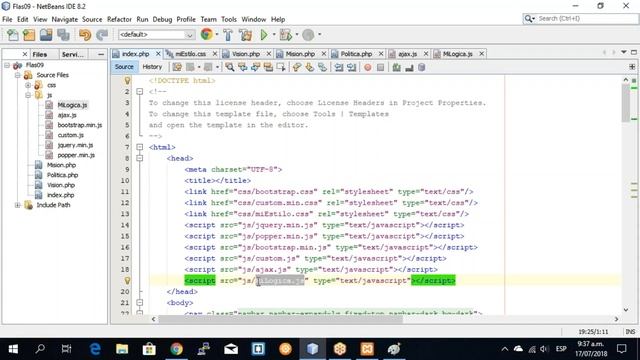
Task: Select jquery.min.js in the project tree
Action: tap(75, 145)
